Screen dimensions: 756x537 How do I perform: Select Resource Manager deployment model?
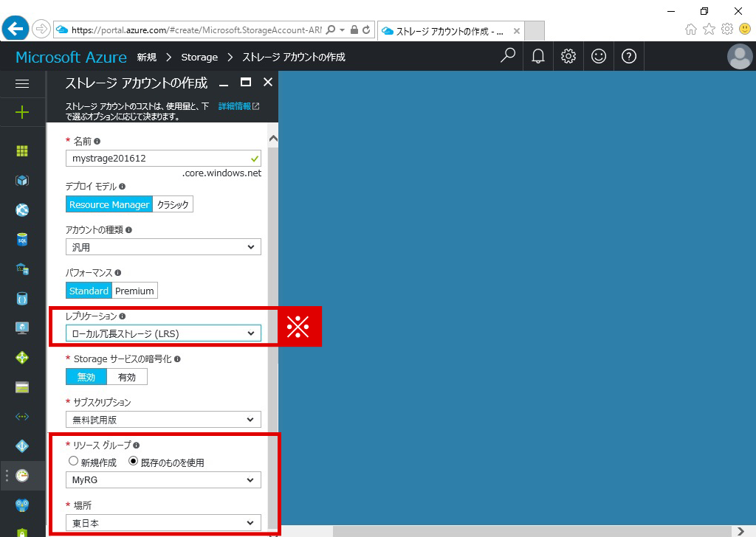pyautogui.click(x=109, y=204)
